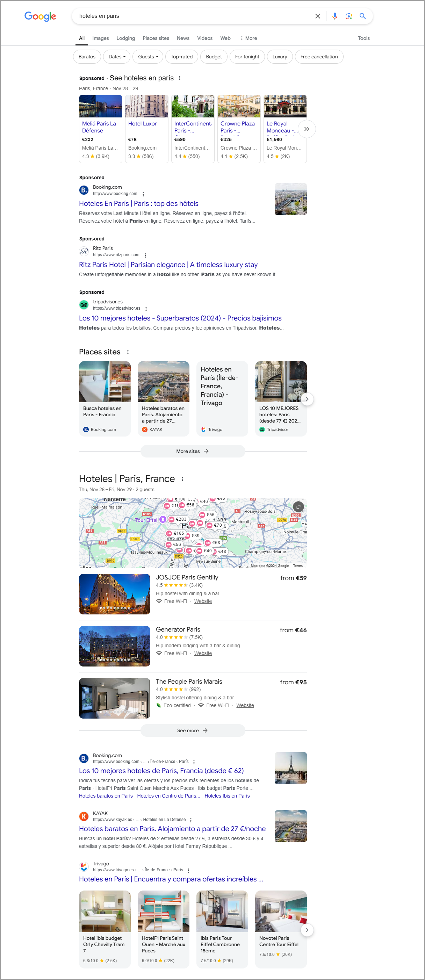Click the Ritz Paris favicon
This screenshot has height=980, width=425.
tap(84, 251)
